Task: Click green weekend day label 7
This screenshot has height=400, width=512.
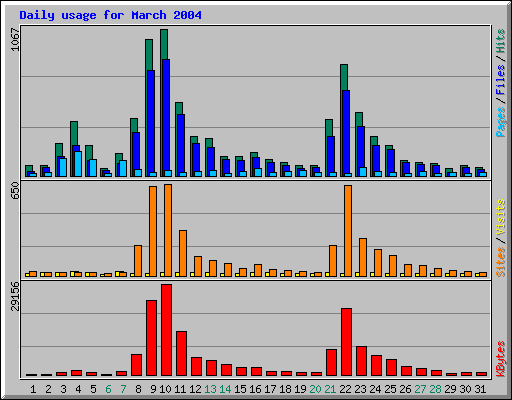Action: point(123,389)
